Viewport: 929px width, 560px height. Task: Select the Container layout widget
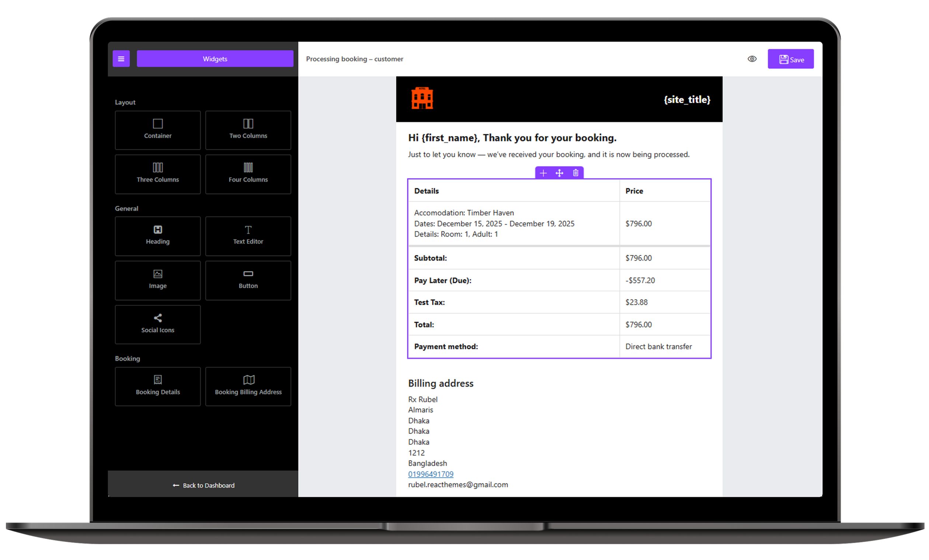pyautogui.click(x=158, y=130)
